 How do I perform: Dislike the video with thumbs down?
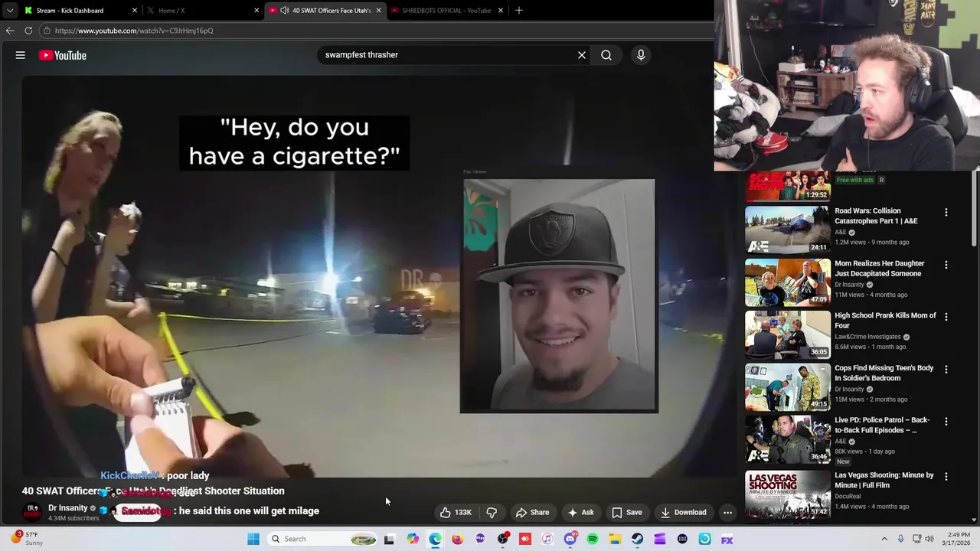[x=492, y=513]
